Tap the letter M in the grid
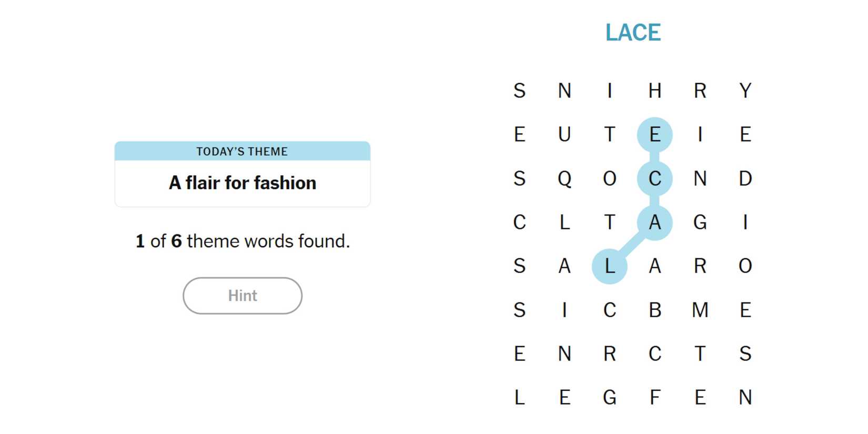Screen dimensions: 868x434 click(700, 310)
